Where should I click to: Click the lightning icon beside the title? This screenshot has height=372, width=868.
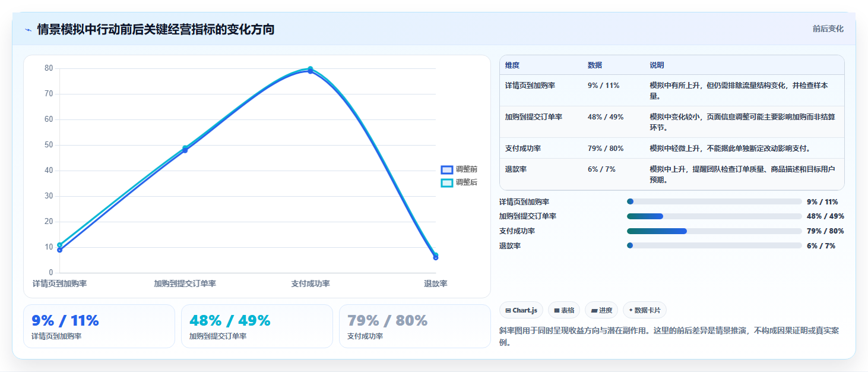tap(28, 29)
